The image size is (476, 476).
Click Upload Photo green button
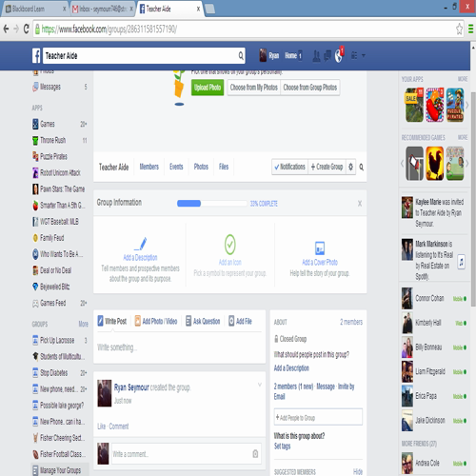pyautogui.click(x=208, y=88)
